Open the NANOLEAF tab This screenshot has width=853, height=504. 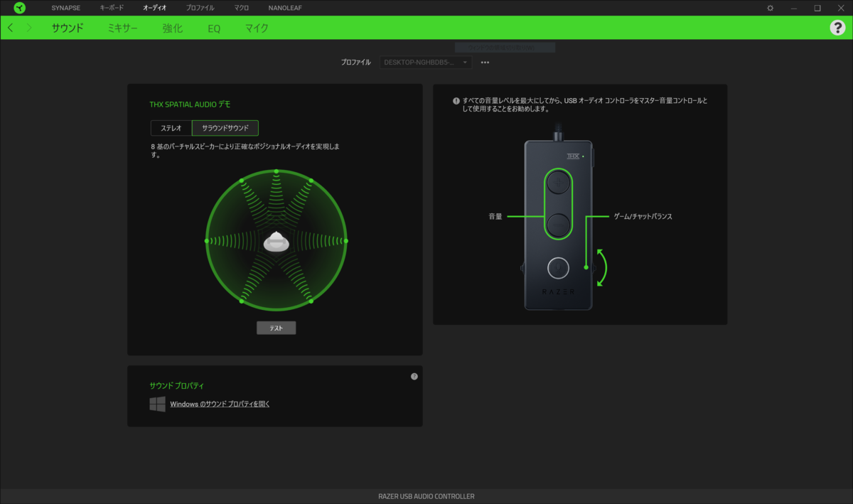click(284, 8)
